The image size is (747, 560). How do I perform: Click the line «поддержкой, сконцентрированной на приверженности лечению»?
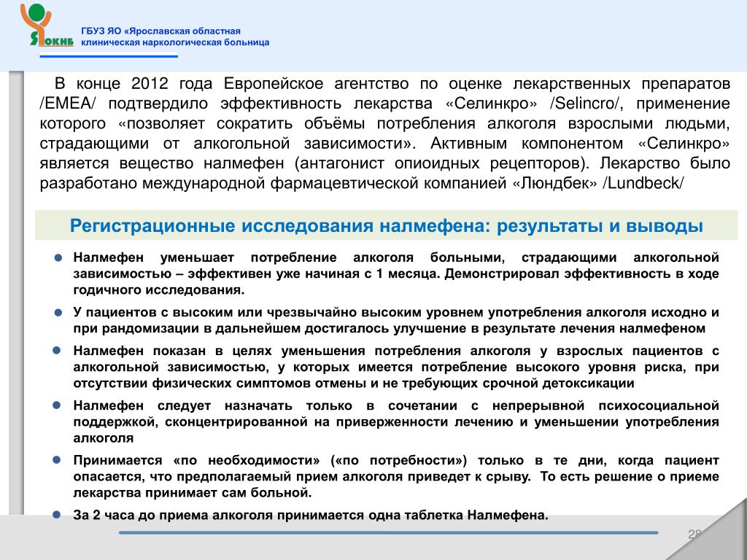coord(396,422)
